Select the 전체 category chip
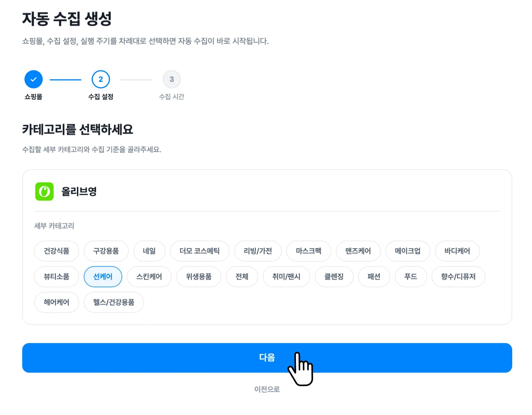This screenshot has width=532, height=415. [242, 276]
